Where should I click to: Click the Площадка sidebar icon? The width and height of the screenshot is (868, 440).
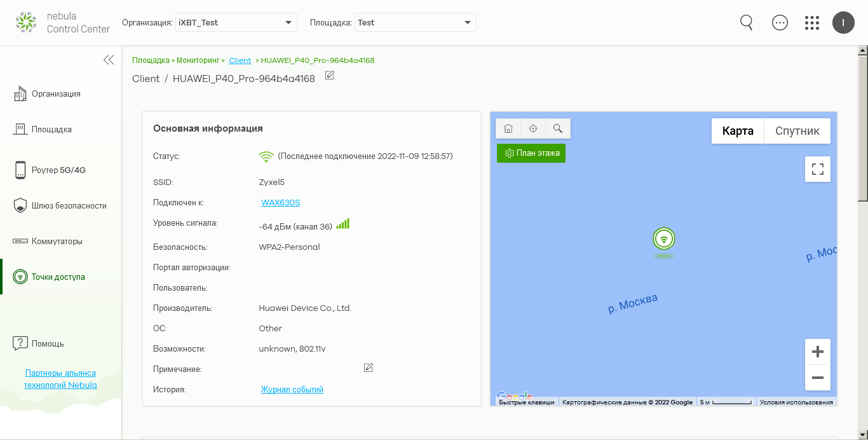coord(20,129)
